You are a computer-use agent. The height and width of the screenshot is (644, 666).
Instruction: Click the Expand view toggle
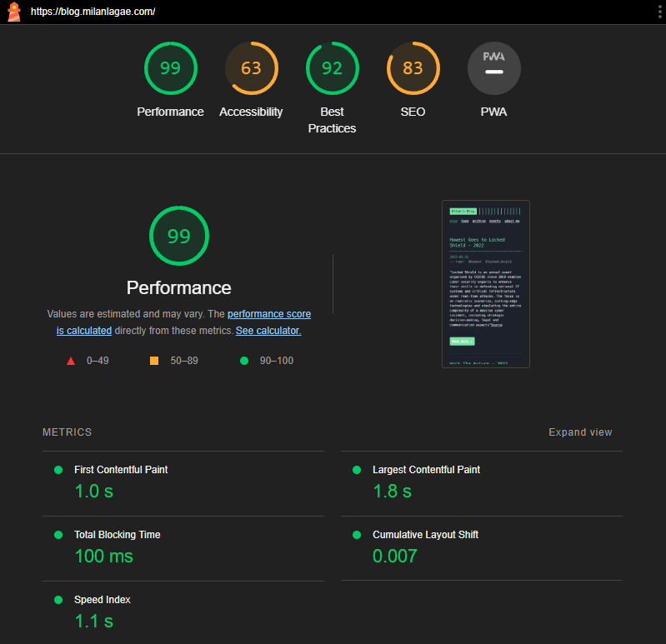[x=580, y=432]
